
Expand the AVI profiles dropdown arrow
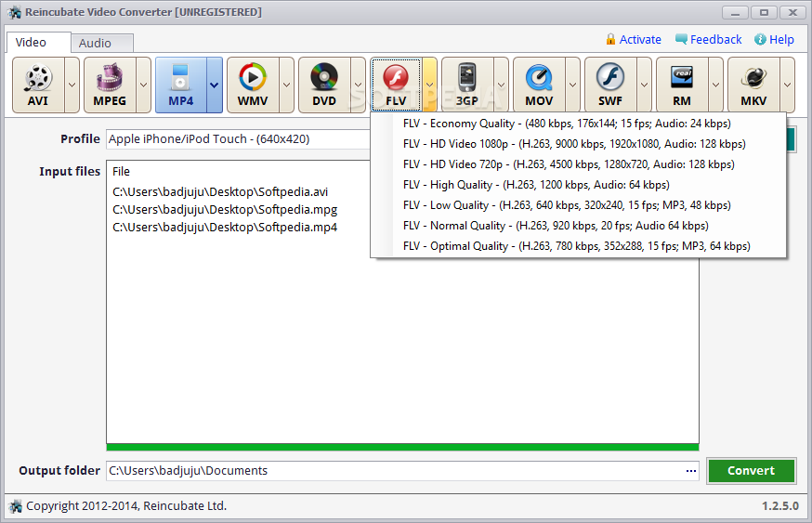point(72,85)
